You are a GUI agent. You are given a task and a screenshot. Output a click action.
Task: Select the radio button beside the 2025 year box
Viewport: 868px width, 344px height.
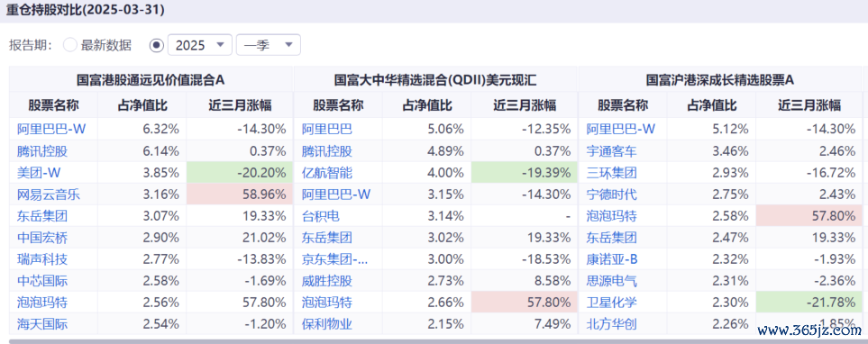157,45
